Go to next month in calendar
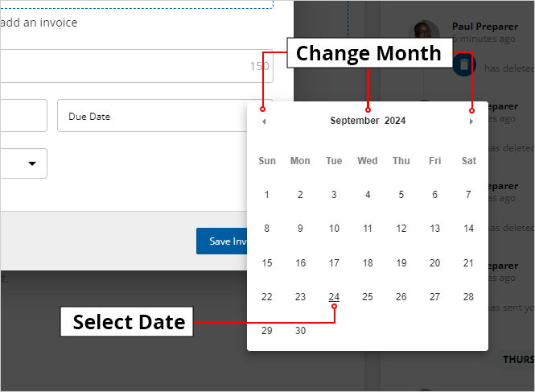The image size is (535, 392). 471,122
